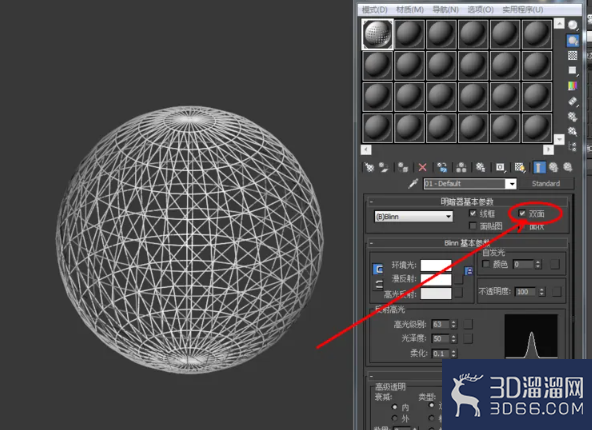
Task: Click the 漫反射 diffuse color swatch
Action: 436,279
